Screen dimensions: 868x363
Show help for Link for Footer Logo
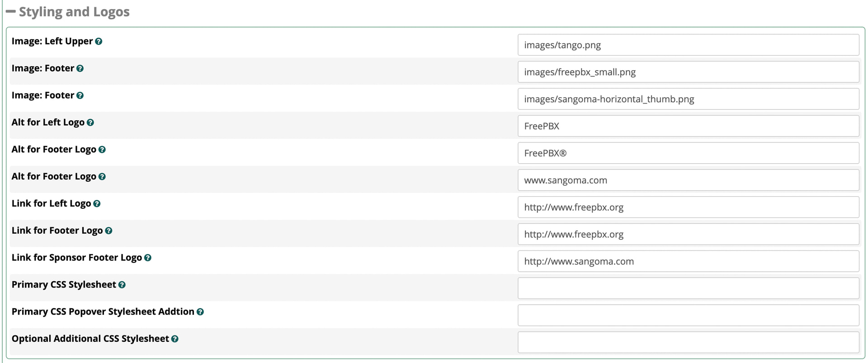coord(108,231)
